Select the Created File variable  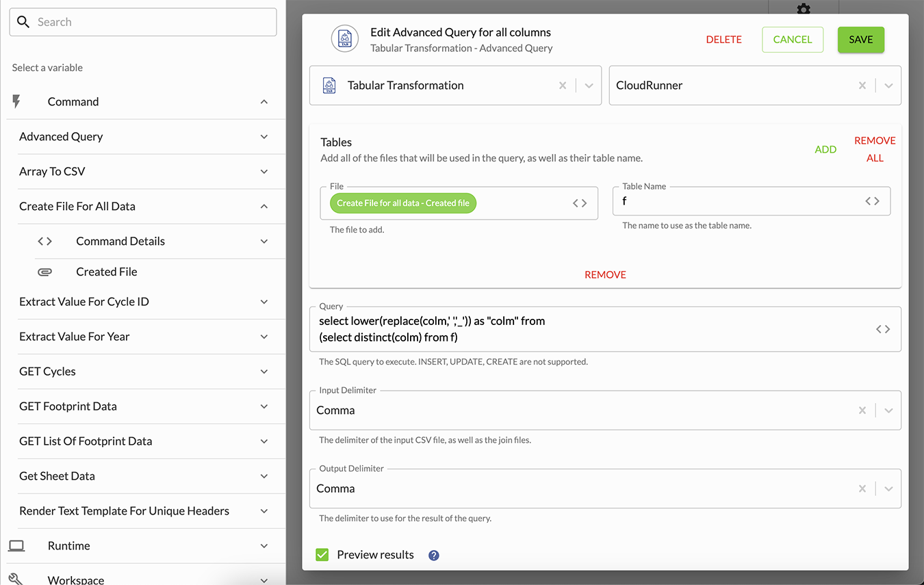[x=107, y=272]
